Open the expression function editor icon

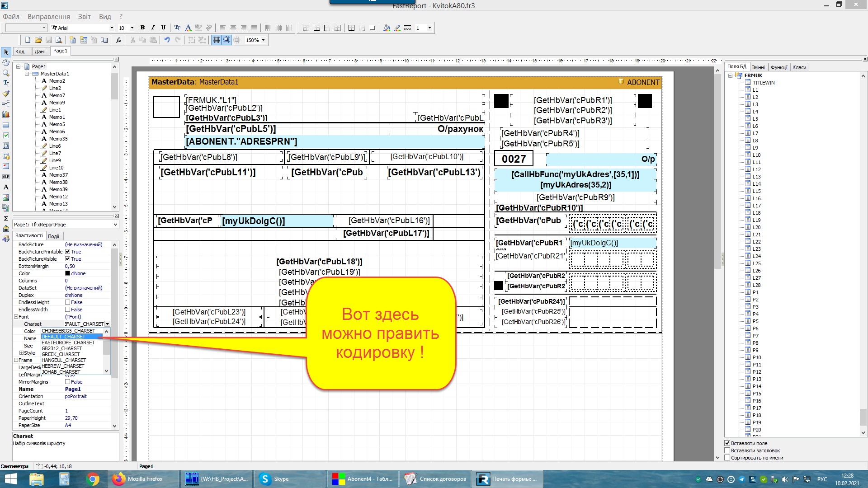tap(118, 40)
